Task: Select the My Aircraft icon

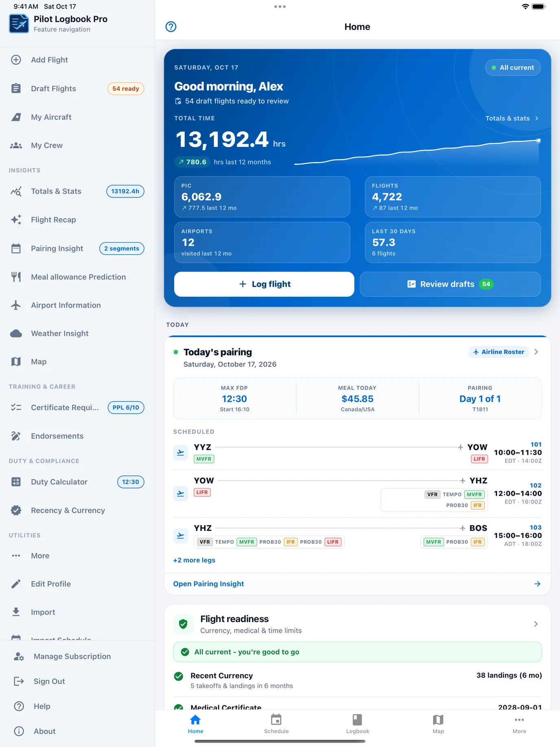Action: [x=16, y=117]
